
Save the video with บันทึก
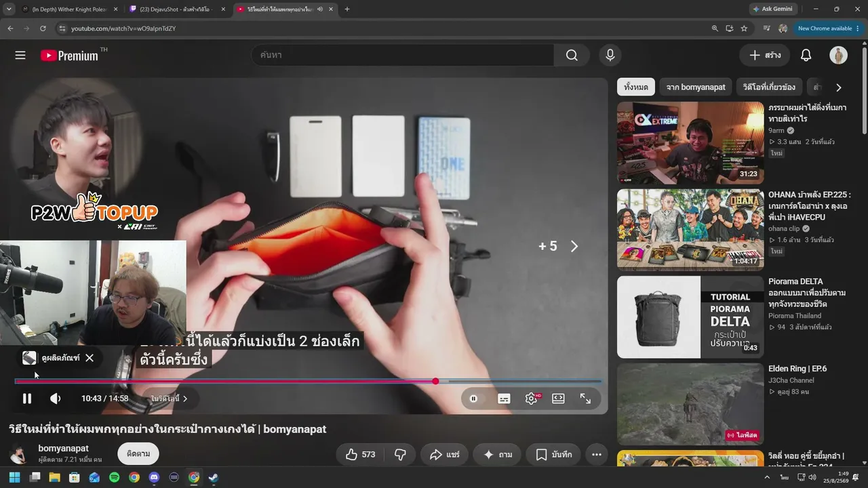pos(553,455)
